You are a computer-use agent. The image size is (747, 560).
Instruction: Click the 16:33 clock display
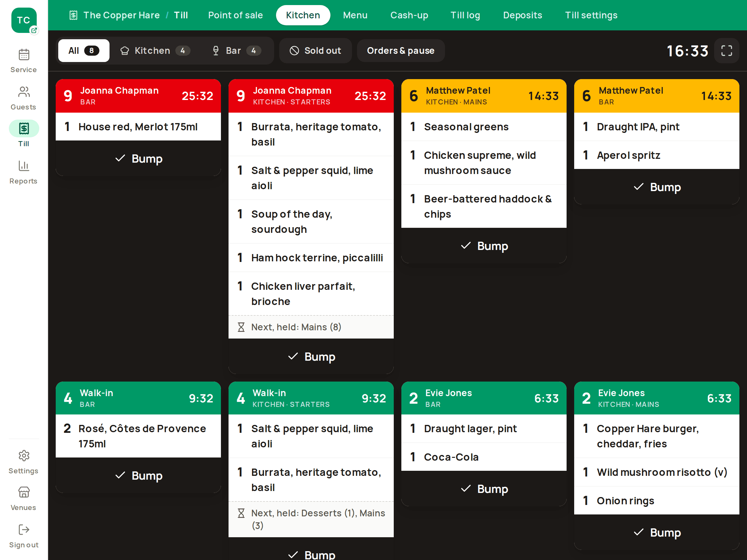pos(687,51)
